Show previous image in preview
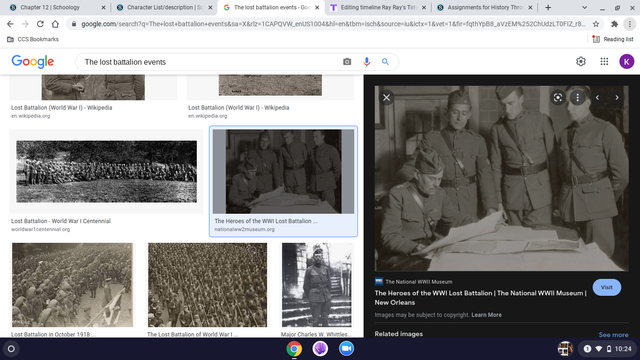The image size is (640, 360). tap(598, 98)
